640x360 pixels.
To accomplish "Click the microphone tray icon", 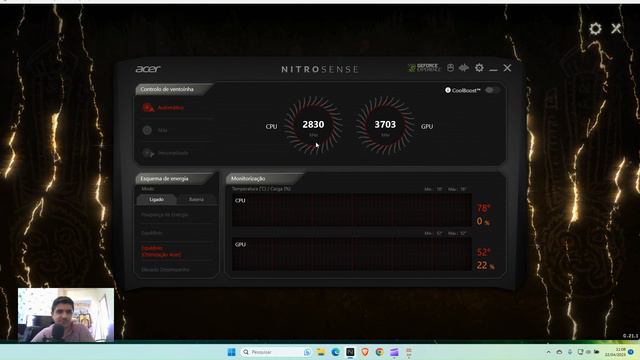I will click(570, 352).
